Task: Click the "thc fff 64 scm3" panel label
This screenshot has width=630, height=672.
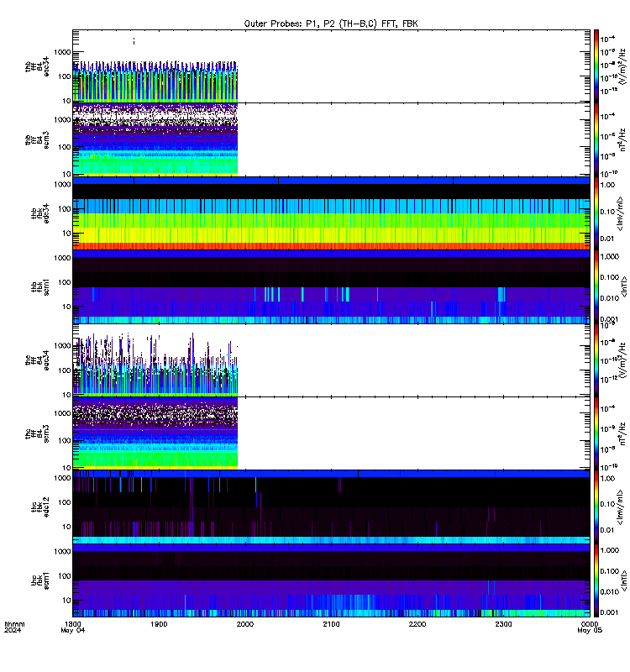Action: point(37,433)
